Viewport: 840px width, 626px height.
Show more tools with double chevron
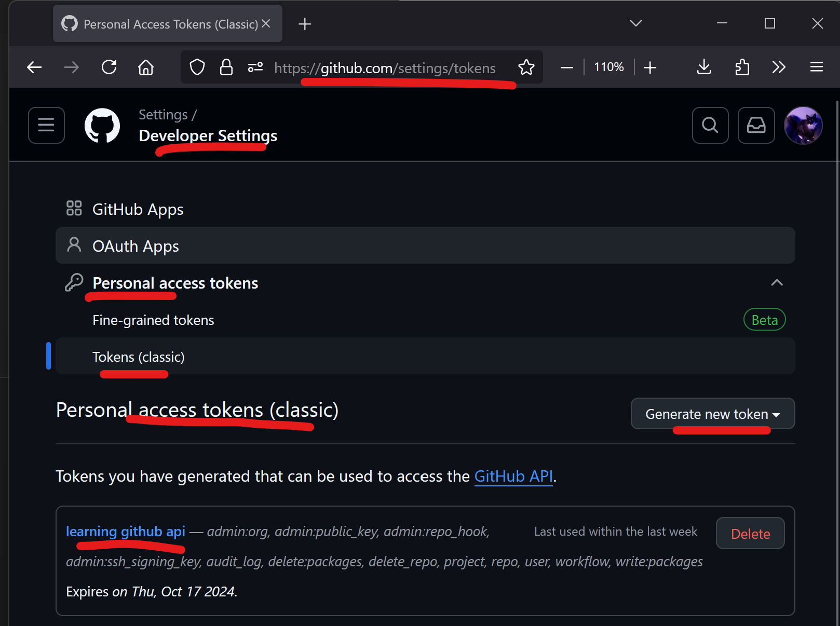coord(779,67)
